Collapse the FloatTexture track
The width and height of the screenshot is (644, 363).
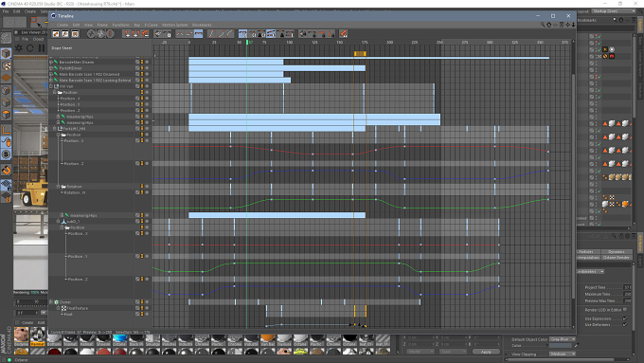click(x=59, y=308)
